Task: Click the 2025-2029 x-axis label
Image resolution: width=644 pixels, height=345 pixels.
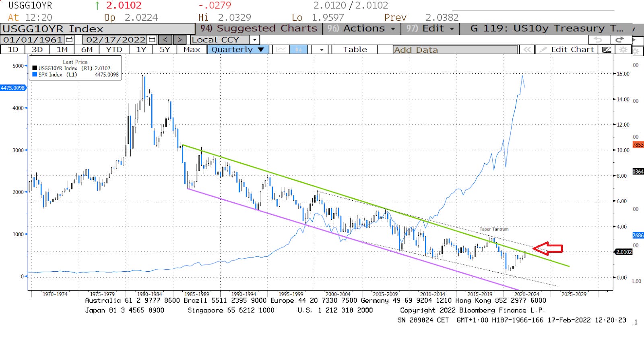Action: click(574, 294)
